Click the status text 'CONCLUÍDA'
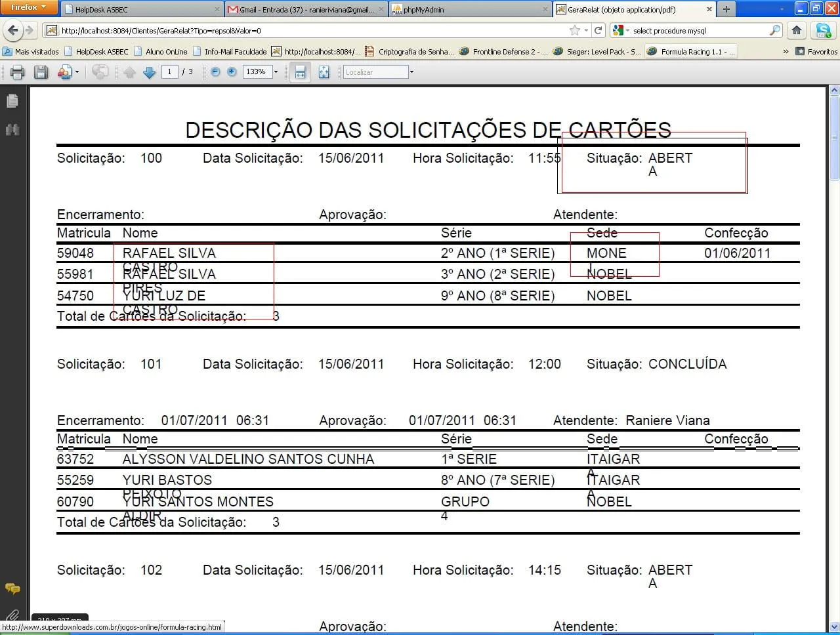Image resolution: width=840 pixels, height=635 pixels. pos(687,364)
